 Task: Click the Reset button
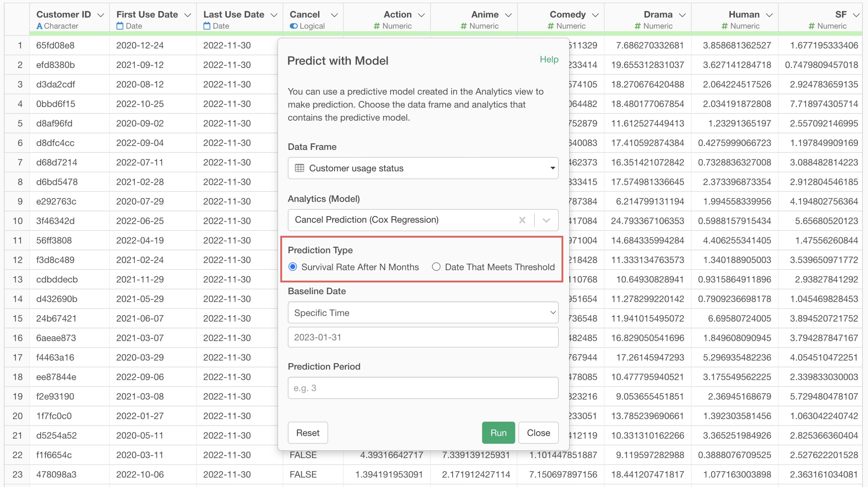pyautogui.click(x=308, y=433)
